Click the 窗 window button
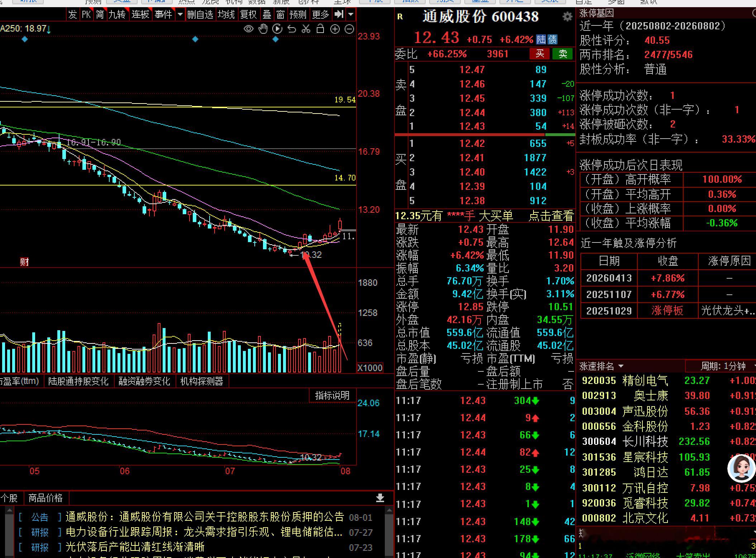Image resolution: width=756 pixels, height=558 pixels. [x=281, y=14]
